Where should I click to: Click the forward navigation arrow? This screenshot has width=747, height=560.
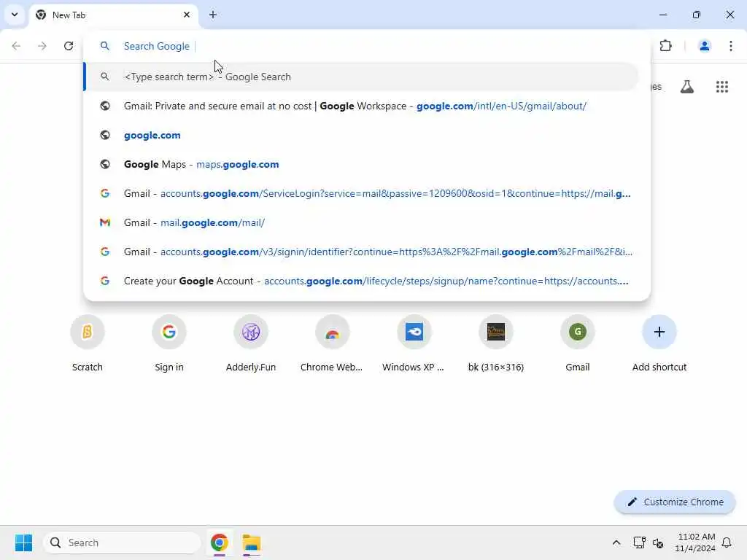(x=42, y=46)
